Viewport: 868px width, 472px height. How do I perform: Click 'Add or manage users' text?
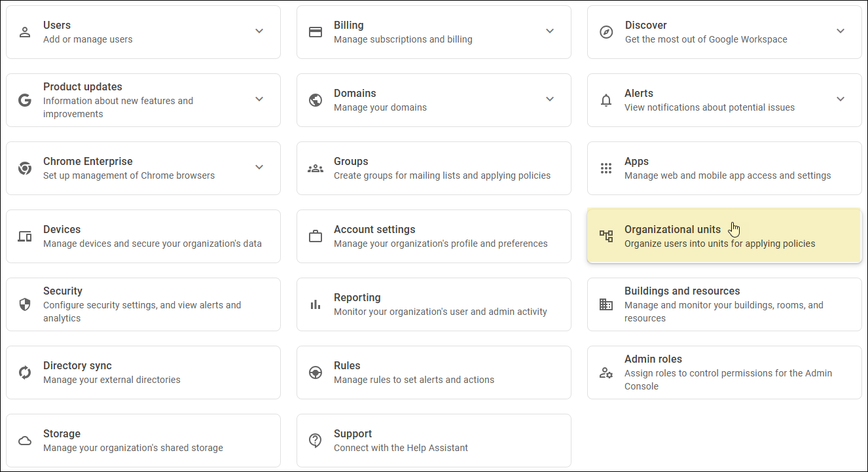(x=88, y=39)
